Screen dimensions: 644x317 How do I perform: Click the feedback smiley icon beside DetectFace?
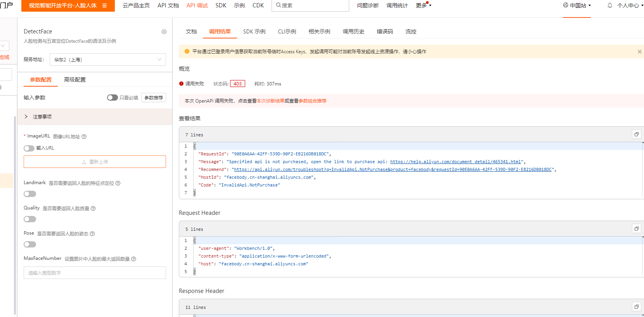164,31
